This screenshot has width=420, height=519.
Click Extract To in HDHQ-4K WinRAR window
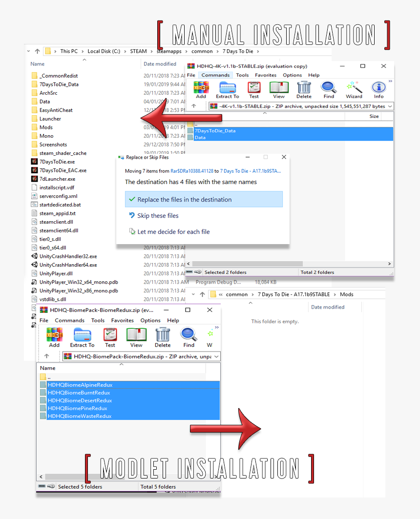tap(228, 90)
